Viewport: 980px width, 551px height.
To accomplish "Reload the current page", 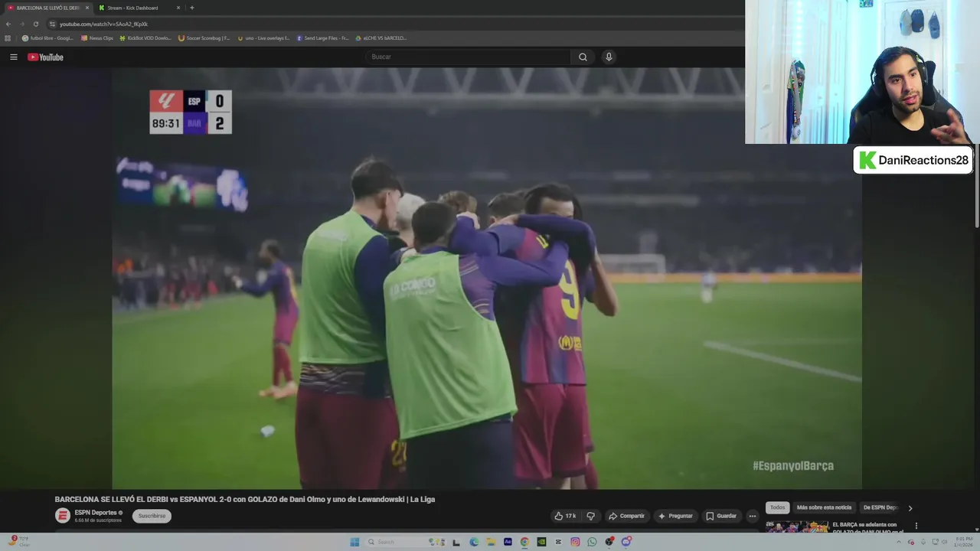I will click(x=35, y=24).
